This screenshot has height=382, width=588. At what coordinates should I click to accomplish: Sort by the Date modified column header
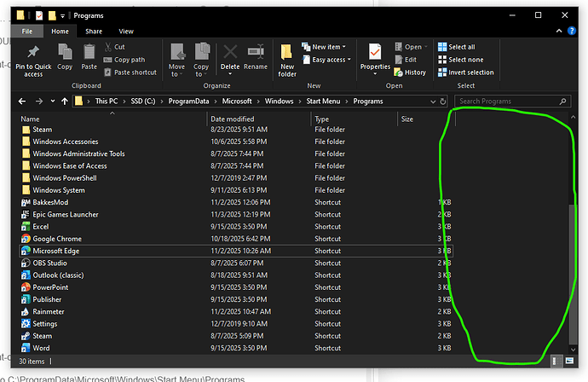pos(232,119)
